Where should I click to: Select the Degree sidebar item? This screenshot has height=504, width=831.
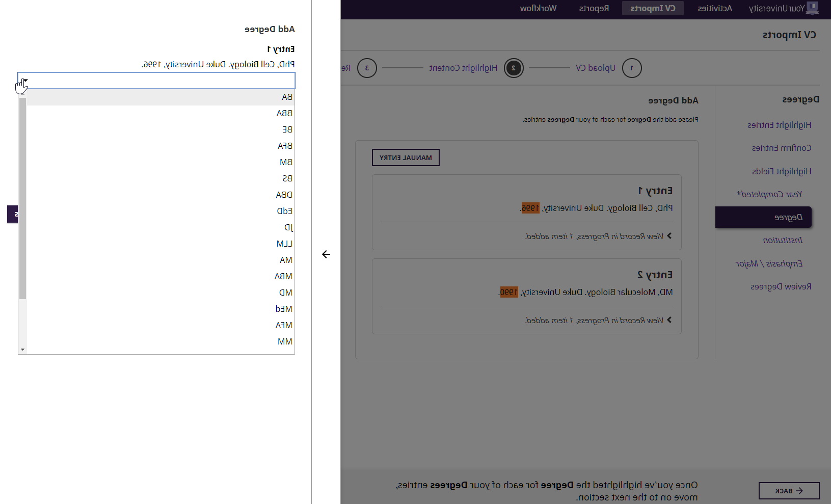(763, 217)
